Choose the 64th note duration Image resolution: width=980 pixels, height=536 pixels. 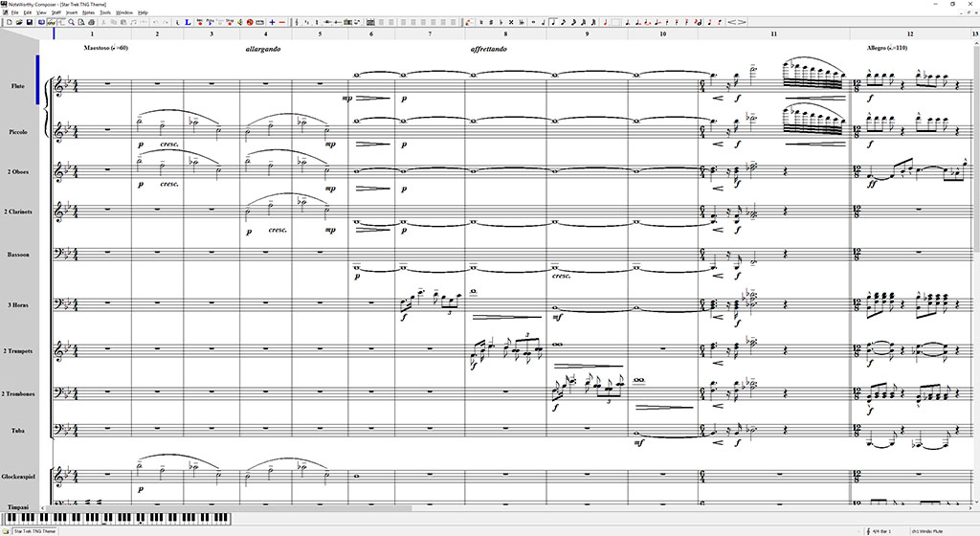pos(593,22)
